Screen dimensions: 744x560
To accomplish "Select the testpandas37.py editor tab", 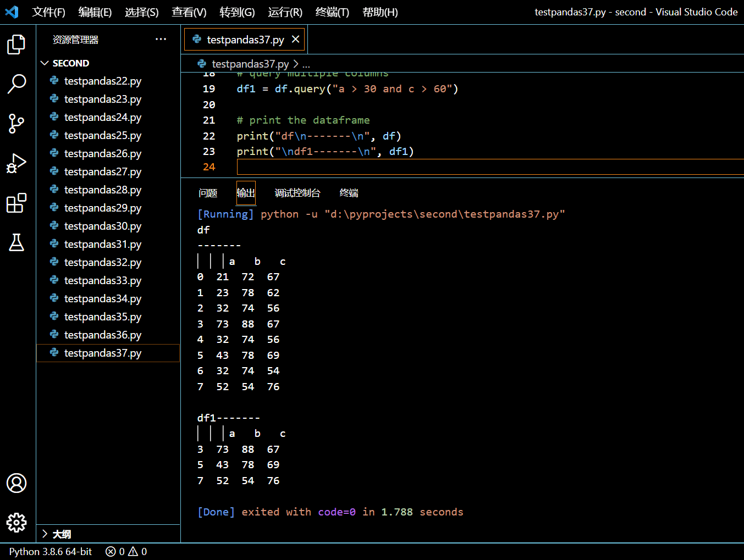I will pos(244,40).
